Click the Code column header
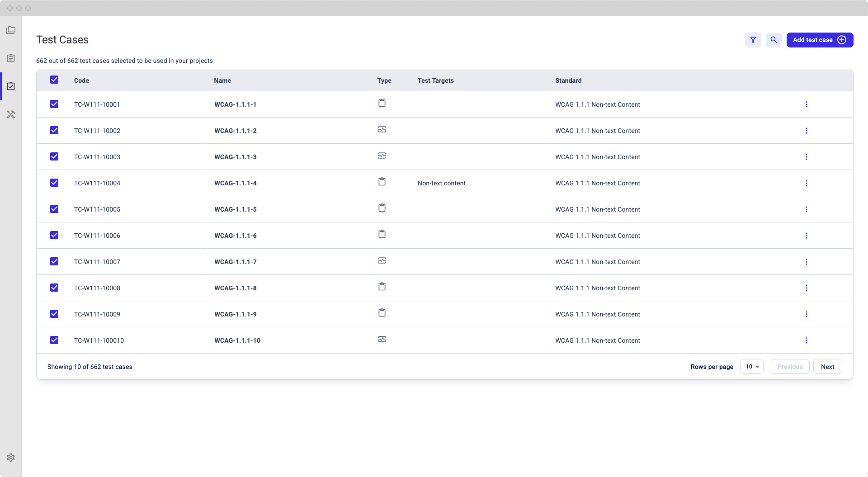Screen dimensions: 868x477 [x=81, y=80]
